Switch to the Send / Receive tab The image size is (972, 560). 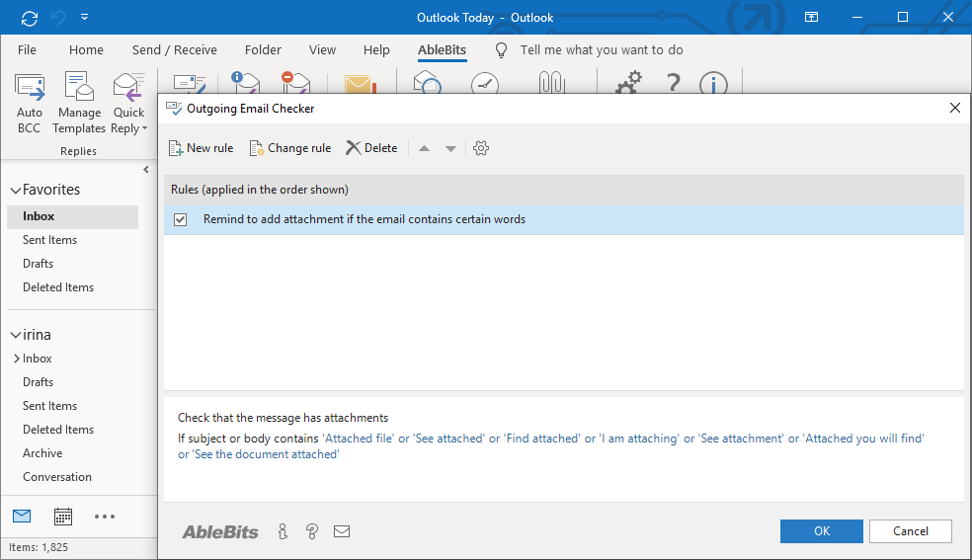tap(174, 50)
